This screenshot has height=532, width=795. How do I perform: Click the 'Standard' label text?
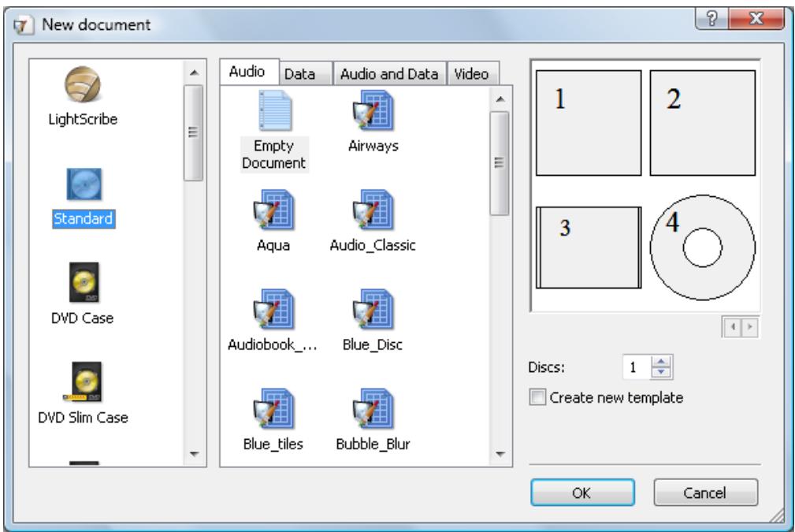tap(84, 218)
